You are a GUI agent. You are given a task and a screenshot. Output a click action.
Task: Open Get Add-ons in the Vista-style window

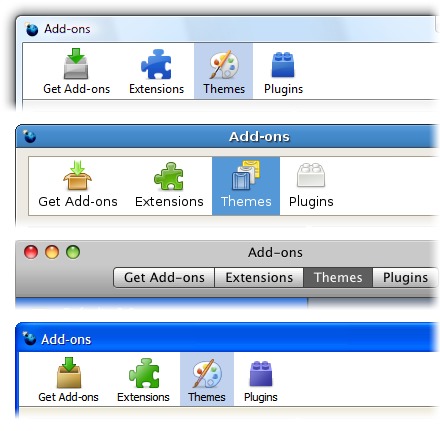[76, 71]
